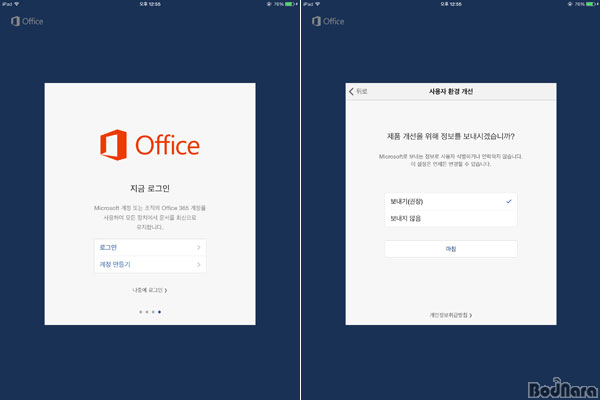
Task: Click the small Office logo atop the left screen
Action: point(27,21)
